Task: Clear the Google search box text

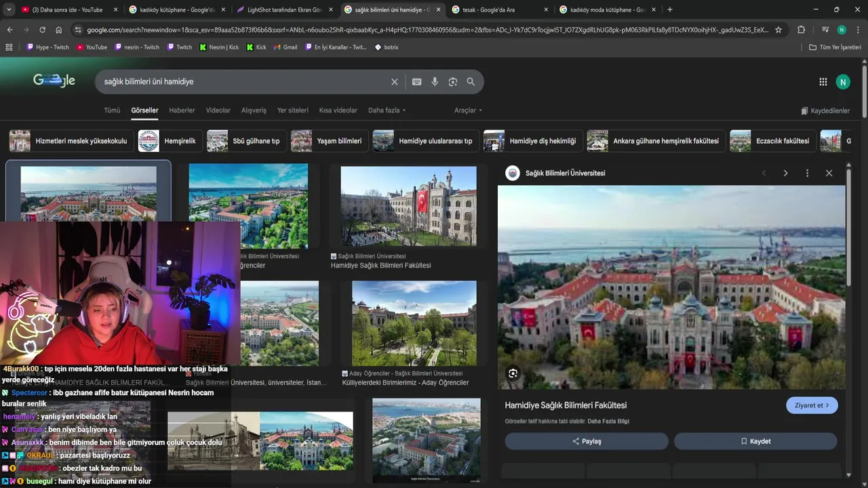Action: click(395, 82)
